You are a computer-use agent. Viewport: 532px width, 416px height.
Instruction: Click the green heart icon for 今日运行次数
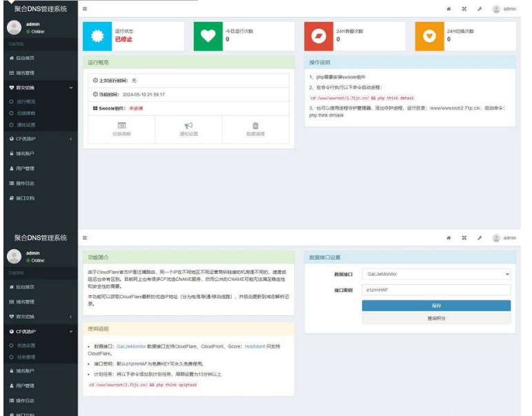[x=207, y=35]
